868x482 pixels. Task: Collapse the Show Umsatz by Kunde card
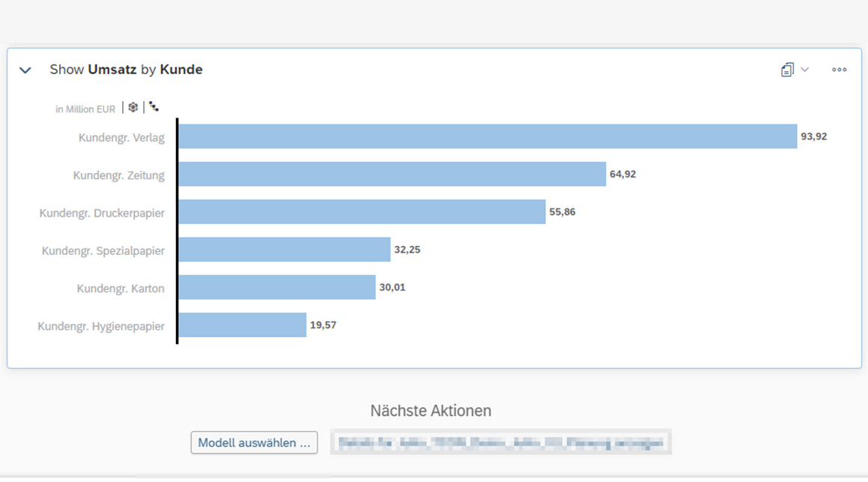coord(25,70)
